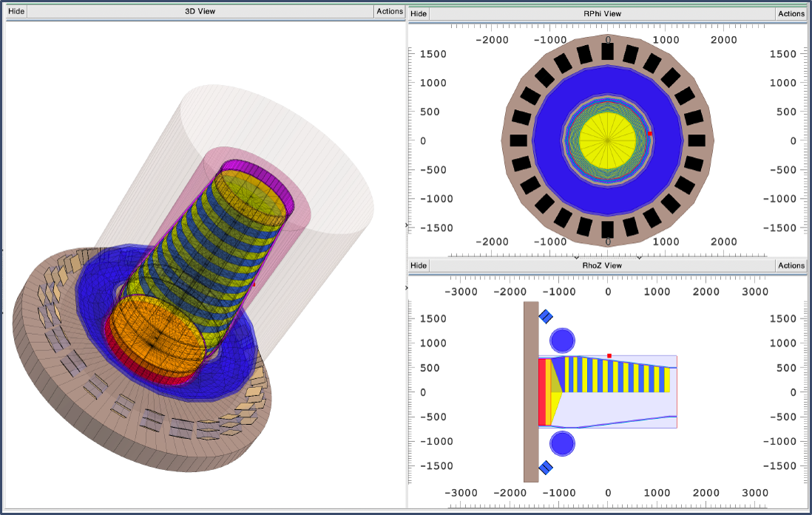The image size is (812, 515).
Task: Open Actions menu for RPhi View
Action: (791, 13)
